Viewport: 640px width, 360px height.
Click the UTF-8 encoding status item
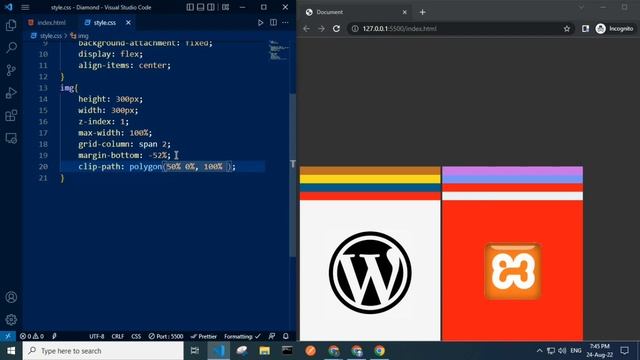click(97, 336)
